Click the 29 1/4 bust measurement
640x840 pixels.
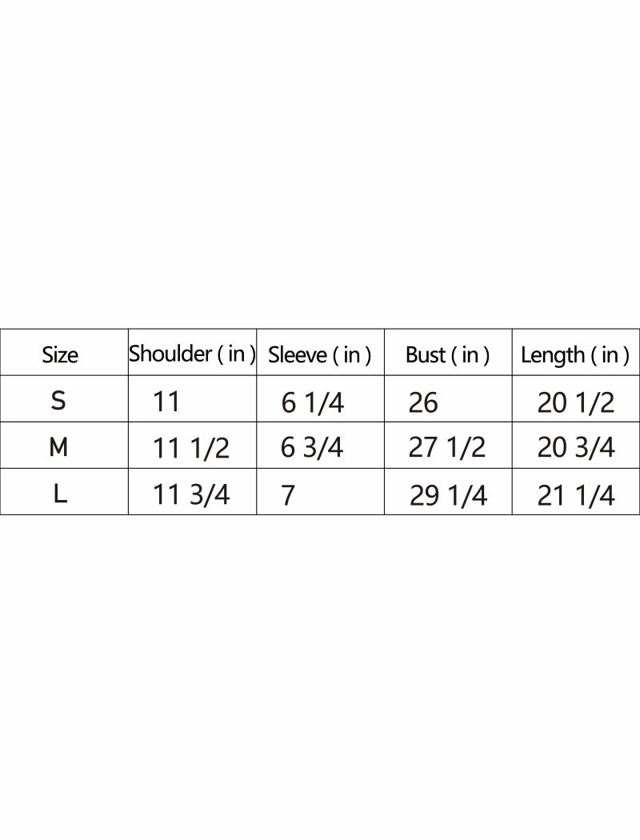[x=448, y=496]
